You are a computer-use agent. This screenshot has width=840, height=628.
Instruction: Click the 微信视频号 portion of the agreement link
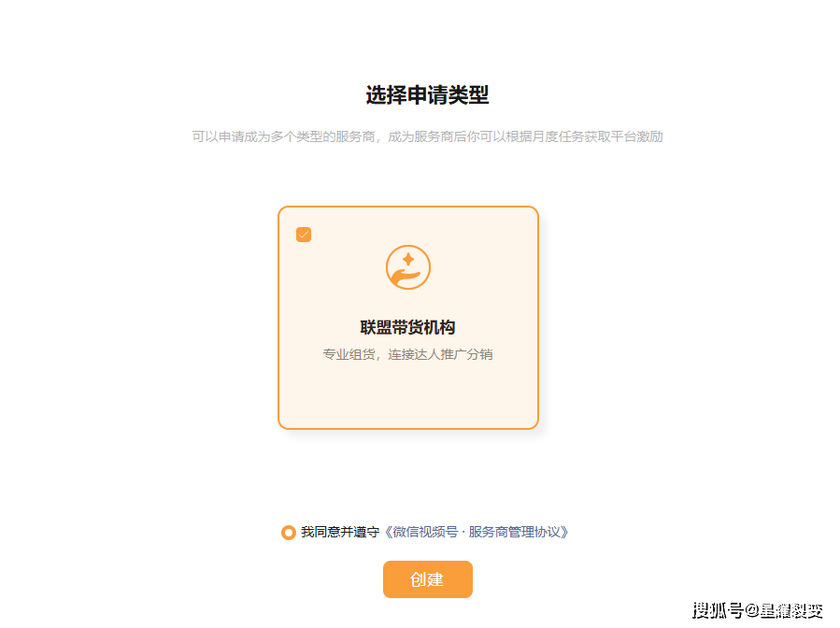[x=425, y=532]
